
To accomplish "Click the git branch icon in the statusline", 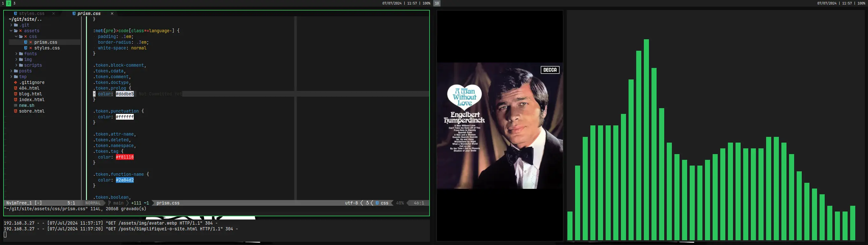I will [x=110, y=203].
